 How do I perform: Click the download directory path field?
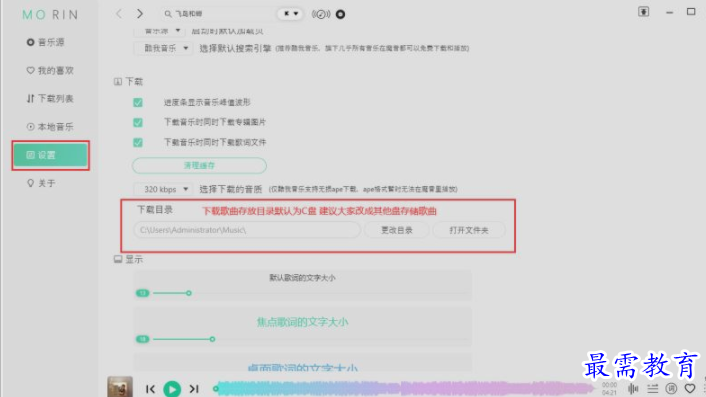pyautogui.click(x=247, y=230)
